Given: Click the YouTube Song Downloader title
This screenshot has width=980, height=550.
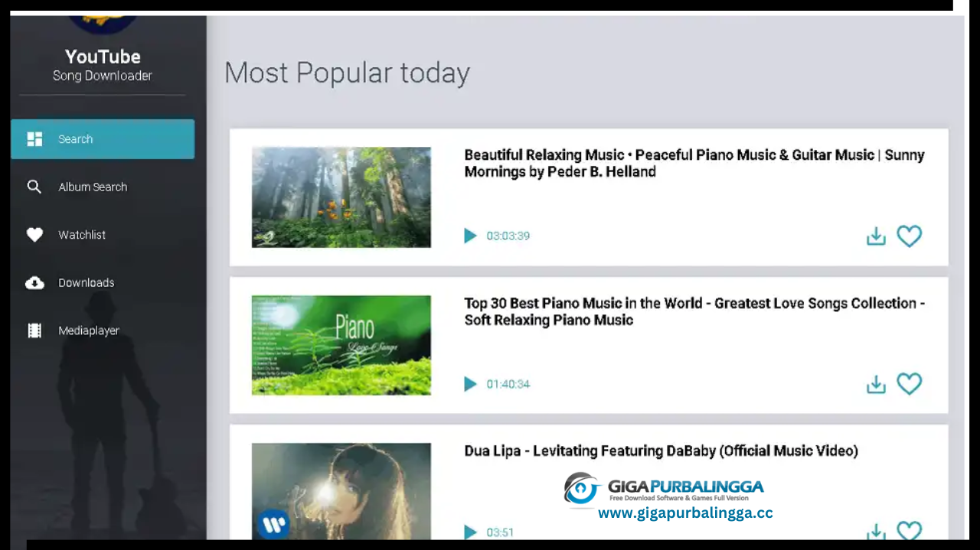Looking at the screenshot, I should click(103, 65).
